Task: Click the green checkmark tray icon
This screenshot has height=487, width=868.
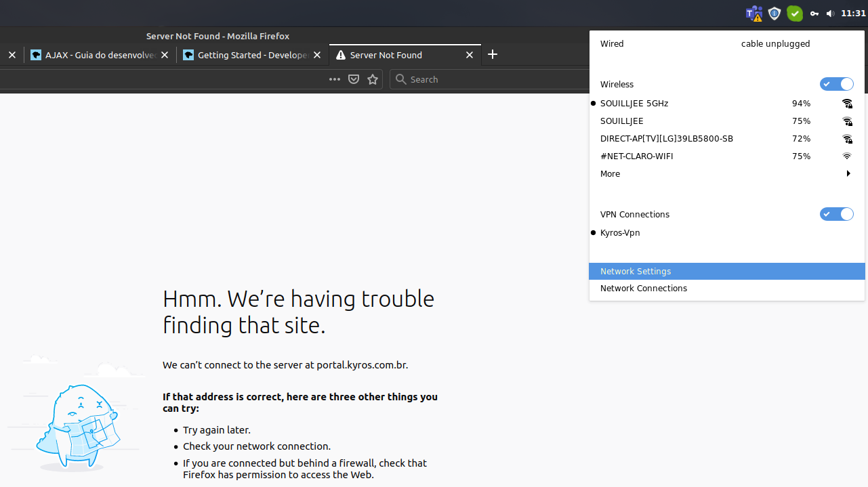Action: pyautogui.click(x=795, y=14)
